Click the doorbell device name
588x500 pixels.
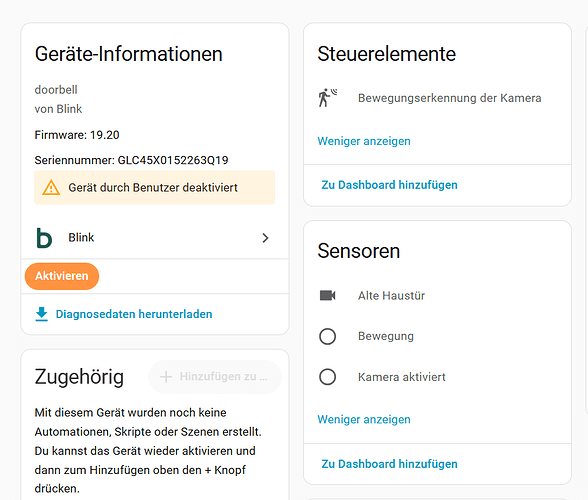(56, 90)
